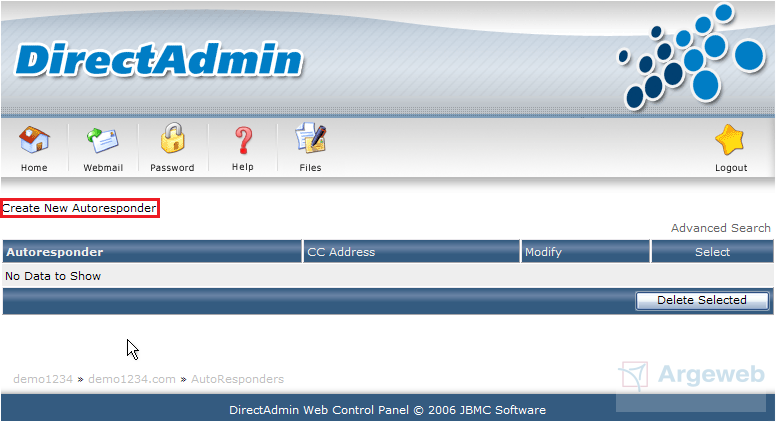This screenshot has width=776, height=422.
Task: Click the Files documents icon
Action: point(311,138)
